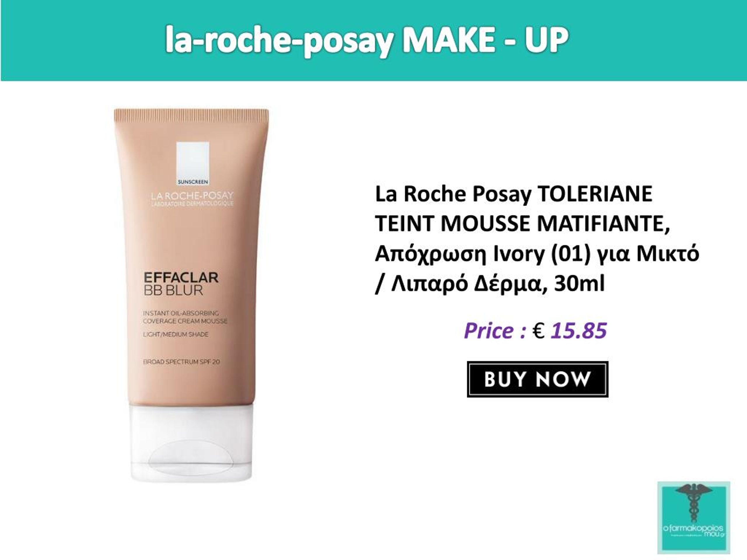Click the EFFACLAR BB BLUR text on tube
Viewport: 747px width, 560px height.
point(181,283)
